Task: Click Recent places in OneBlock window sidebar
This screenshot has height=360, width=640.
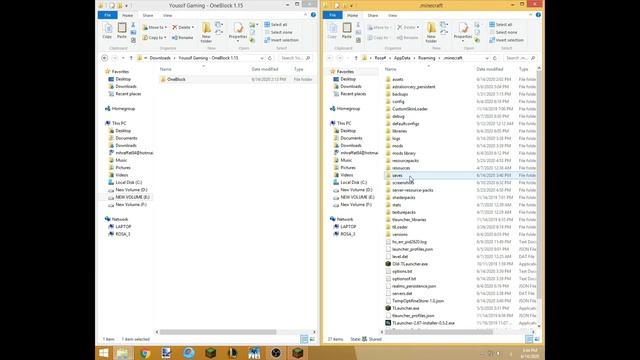Action: (x=128, y=94)
